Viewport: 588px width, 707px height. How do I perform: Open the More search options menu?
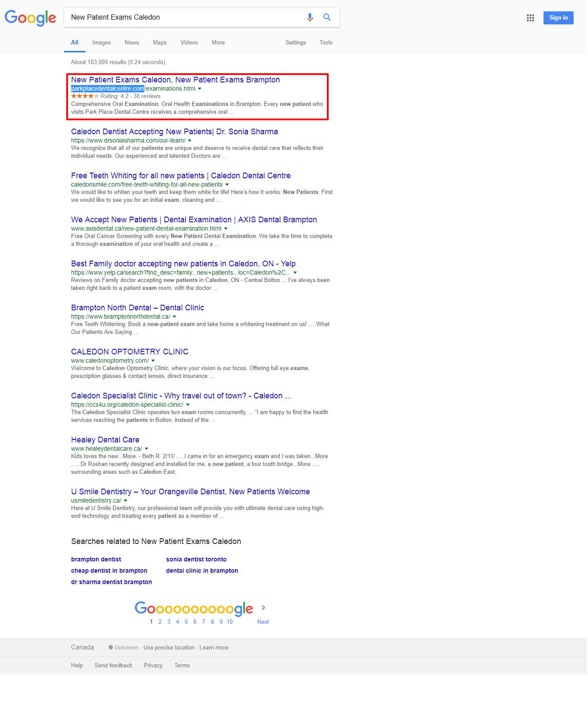coord(218,43)
